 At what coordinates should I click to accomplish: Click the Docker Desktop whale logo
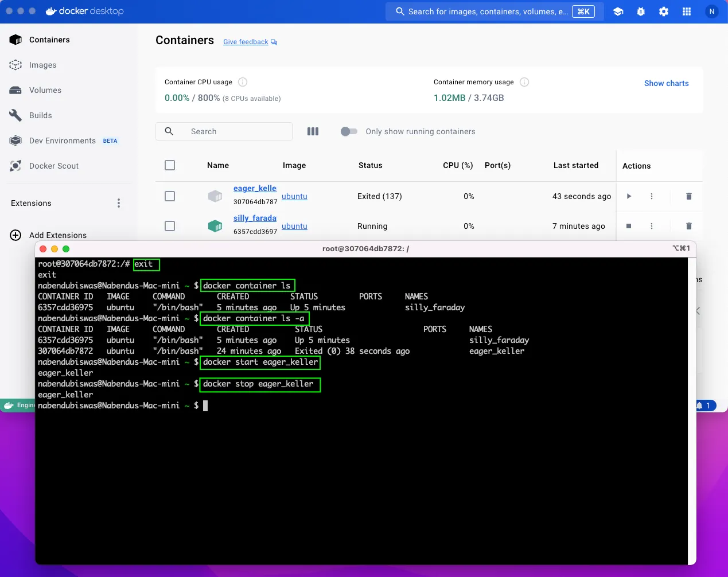pos(51,11)
